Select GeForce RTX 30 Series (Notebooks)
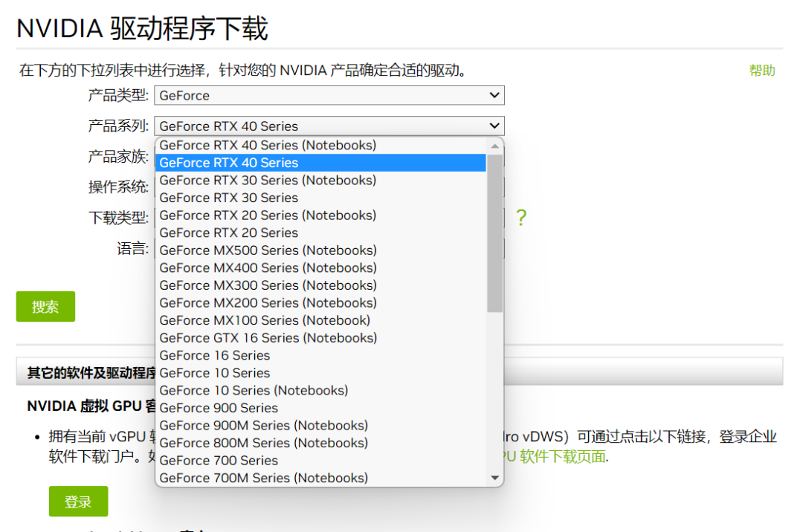Image resolution: width=803 pixels, height=532 pixels. tap(320, 180)
